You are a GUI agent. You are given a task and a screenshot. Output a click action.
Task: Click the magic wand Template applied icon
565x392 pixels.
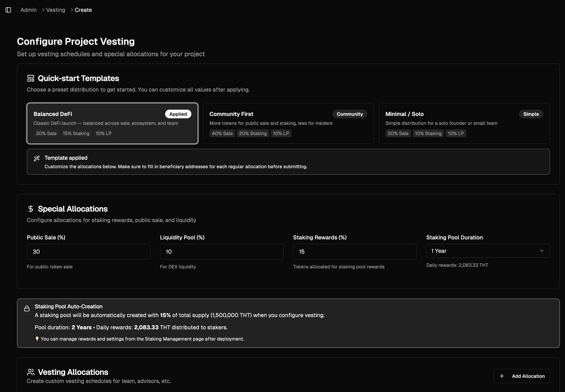37,158
